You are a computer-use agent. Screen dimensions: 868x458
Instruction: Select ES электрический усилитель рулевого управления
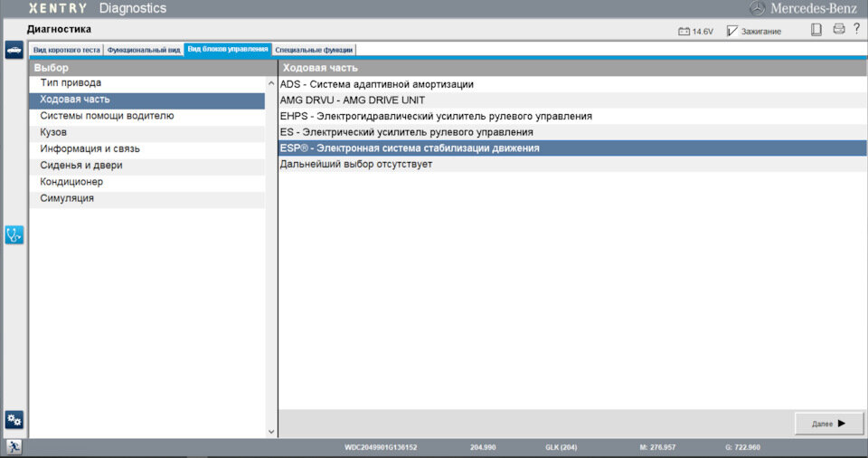[x=572, y=132]
